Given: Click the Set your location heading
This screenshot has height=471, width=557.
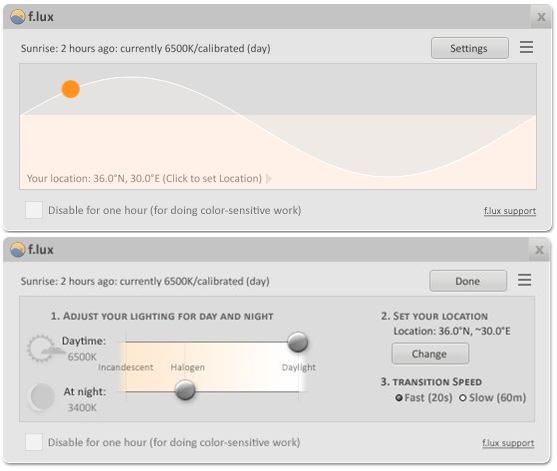Looking at the screenshot, I should [434, 316].
